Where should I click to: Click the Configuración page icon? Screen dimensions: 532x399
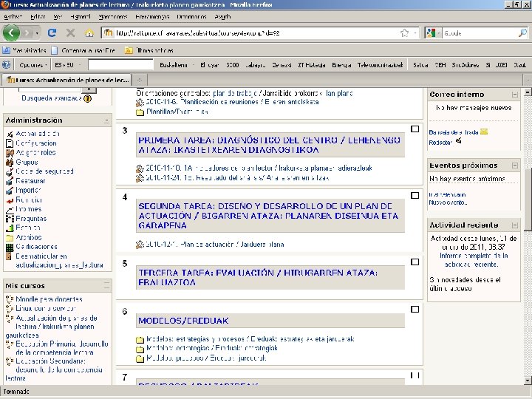click(x=10, y=143)
